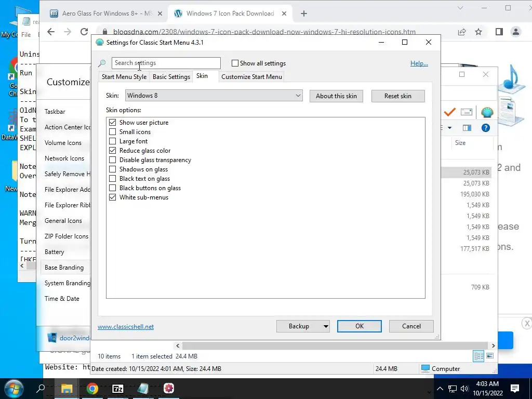Enable Black buttons on glass option

pyautogui.click(x=112, y=188)
